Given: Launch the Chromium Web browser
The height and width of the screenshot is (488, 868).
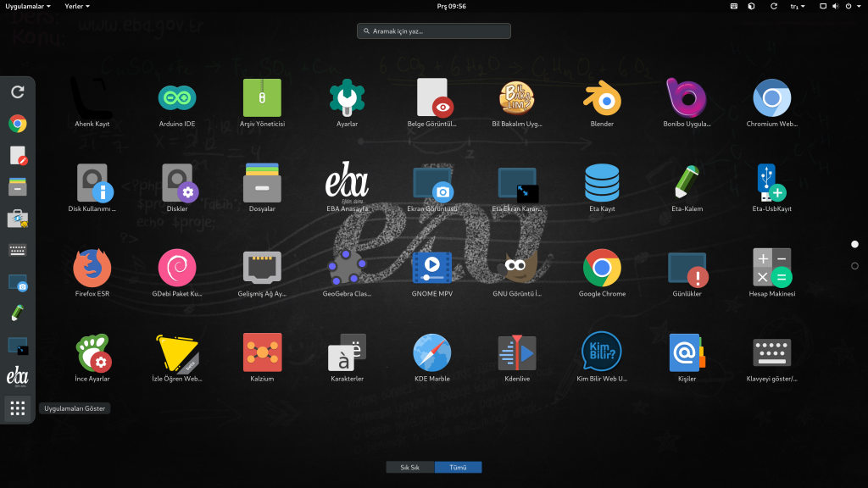Looking at the screenshot, I should [x=771, y=103].
